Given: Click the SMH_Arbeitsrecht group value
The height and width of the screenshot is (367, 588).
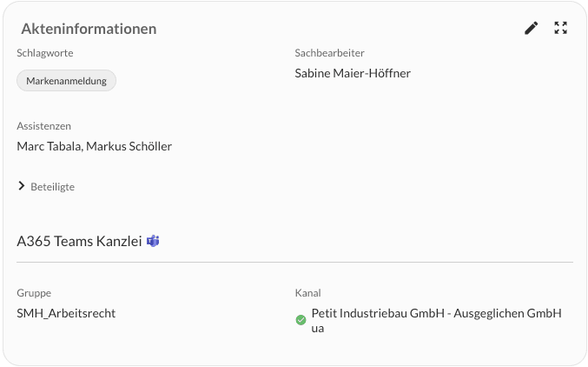Looking at the screenshot, I should tap(66, 313).
